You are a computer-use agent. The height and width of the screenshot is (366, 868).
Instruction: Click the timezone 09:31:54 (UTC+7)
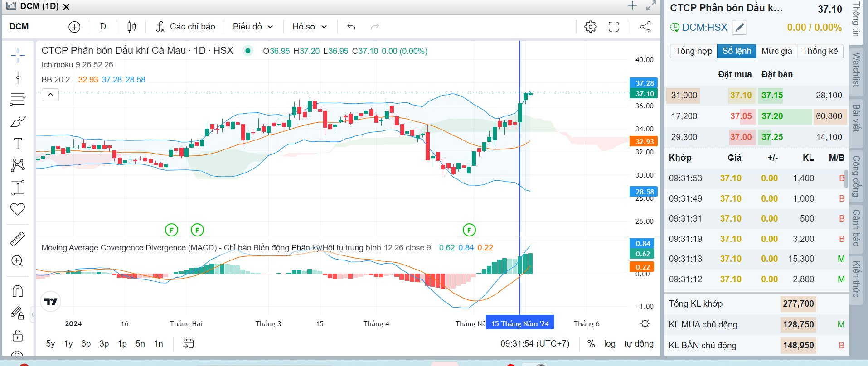(x=535, y=344)
